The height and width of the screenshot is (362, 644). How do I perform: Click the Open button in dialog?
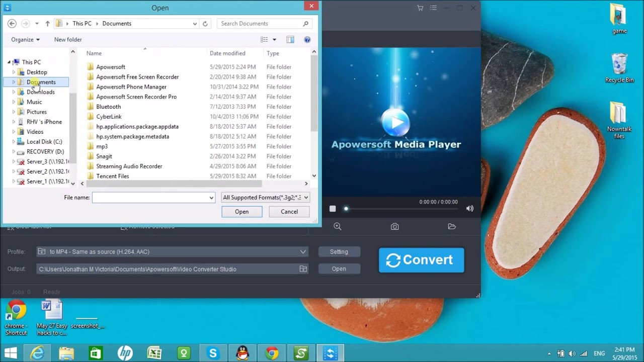(x=242, y=212)
